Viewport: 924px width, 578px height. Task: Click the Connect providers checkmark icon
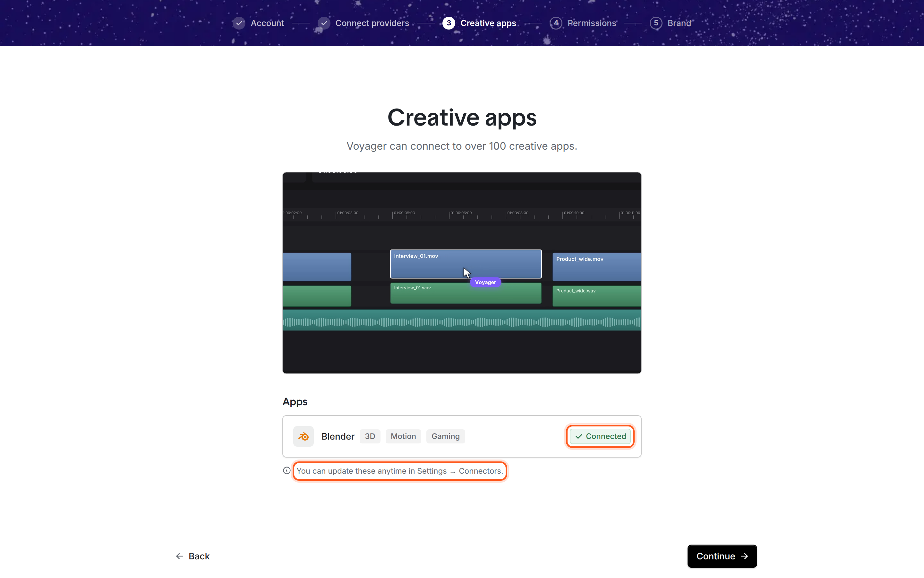[324, 23]
